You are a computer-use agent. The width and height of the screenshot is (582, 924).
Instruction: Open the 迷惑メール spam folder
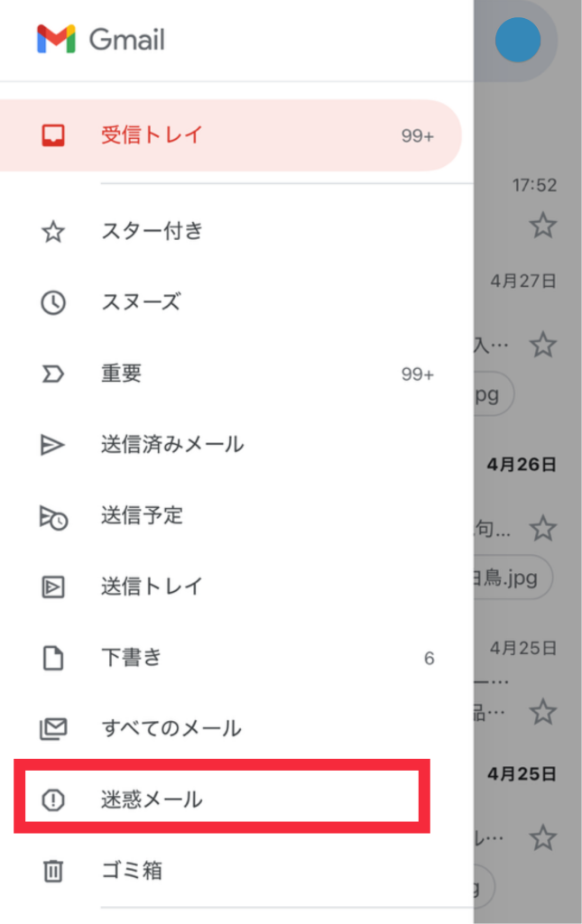point(152,799)
